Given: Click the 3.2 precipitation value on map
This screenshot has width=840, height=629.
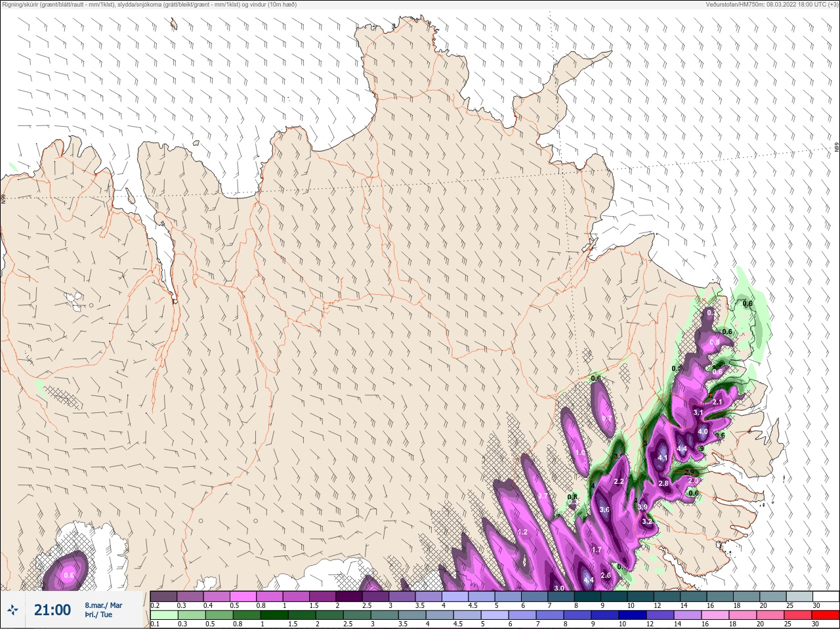Looking at the screenshot, I should 646,521.
